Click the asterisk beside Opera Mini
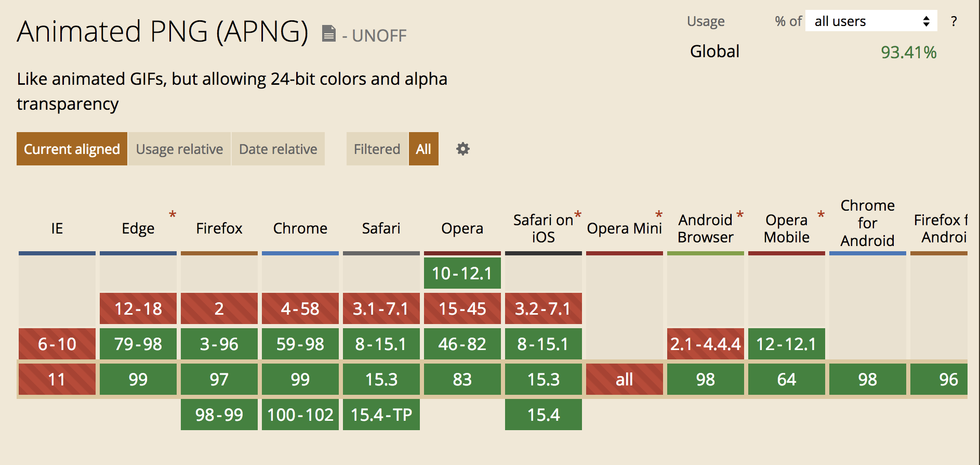This screenshot has width=980, height=465. (x=658, y=214)
